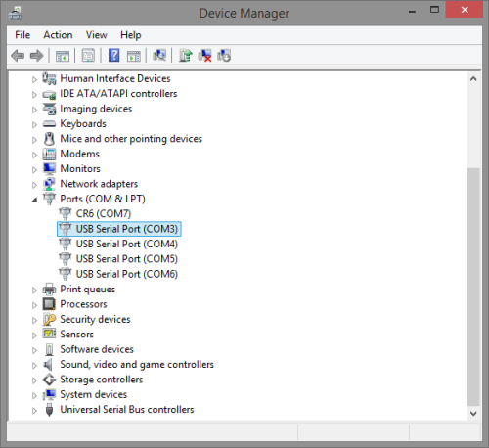The width and height of the screenshot is (489, 448).
Task: Expand the Sensors node
Action: point(34,336)
